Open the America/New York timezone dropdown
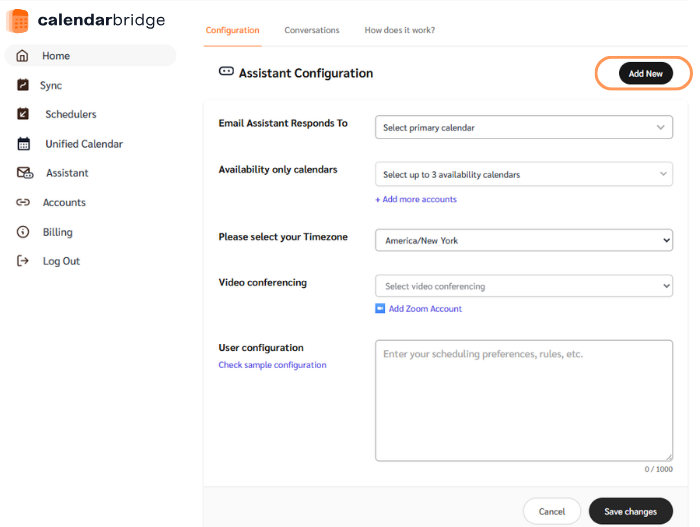 pyautogui.click(x=524, y=240)
